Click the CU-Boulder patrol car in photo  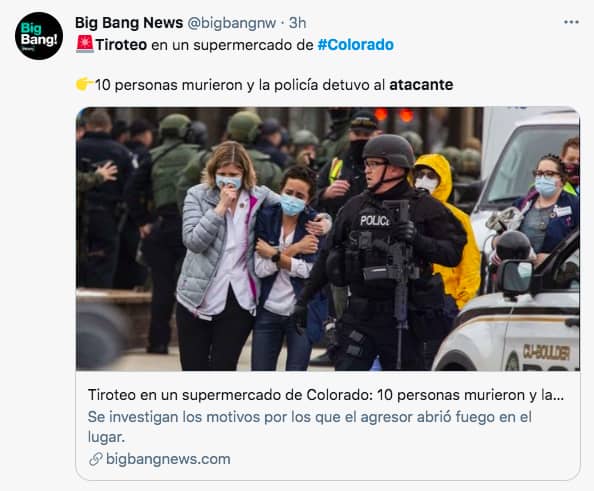coord(506,325)
